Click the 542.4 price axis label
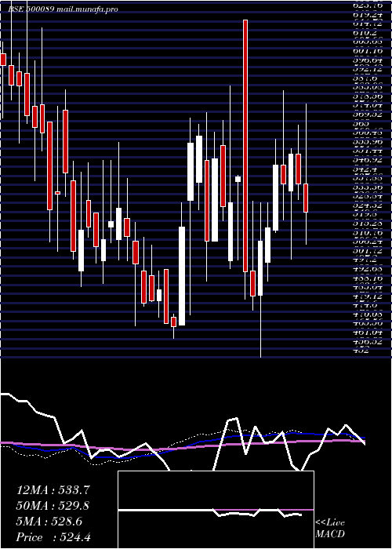Screen dimensions: 392x549 click(x=365, y=169)
